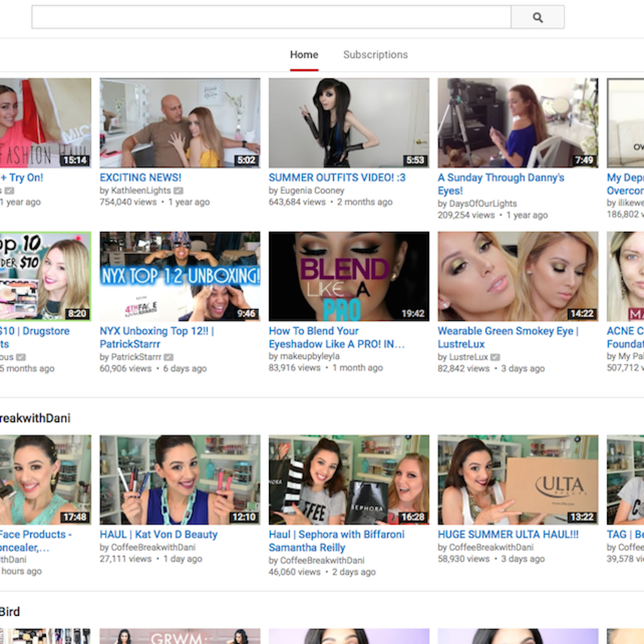Click the "2 months ago" text

[365, 202]
